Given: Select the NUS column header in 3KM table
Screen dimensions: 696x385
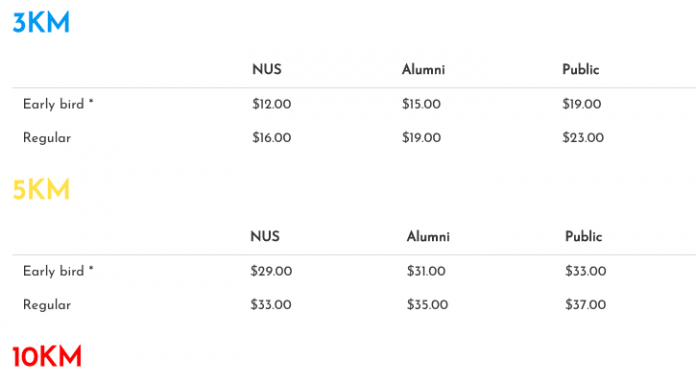Looking at the screenshot, I should pyautogui.click(x=267, y=69).
